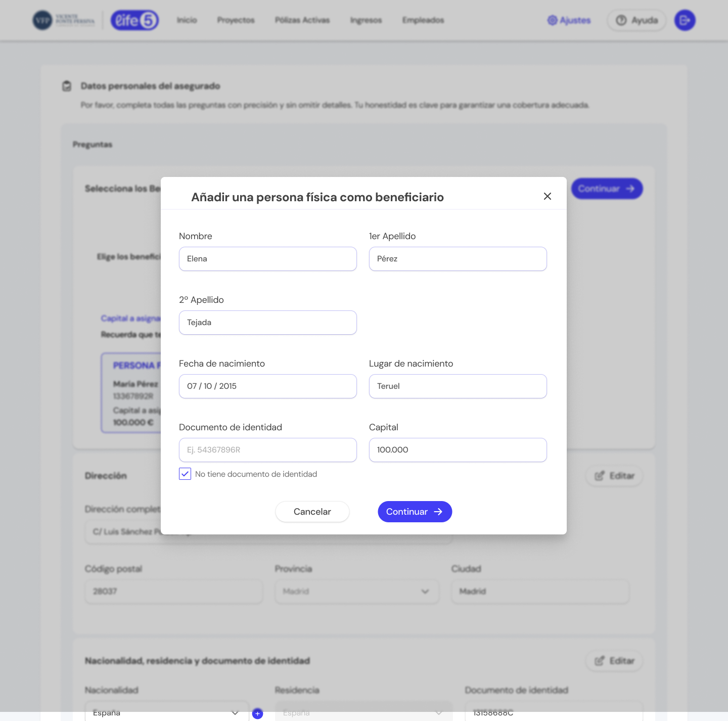Open the Nacionalidad dropdown showing España
Image resolution: width=728 pixels, height=721 pixels.
[x=167, y=712]
